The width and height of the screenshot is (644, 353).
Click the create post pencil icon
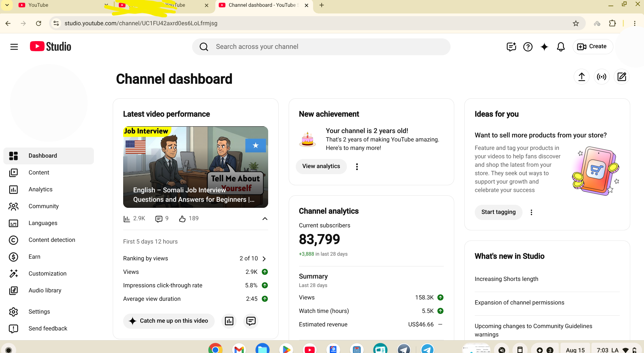click(x=622, y=77)
